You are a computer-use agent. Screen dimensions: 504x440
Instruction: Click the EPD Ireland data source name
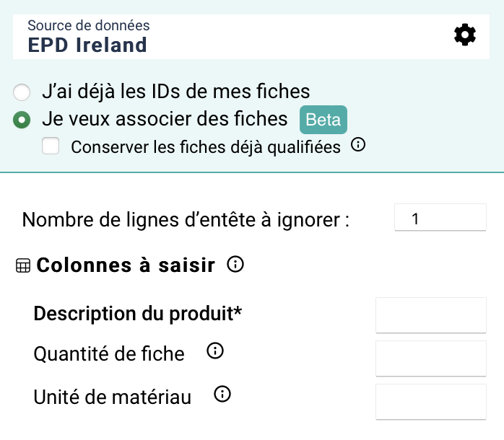[87, 45]
